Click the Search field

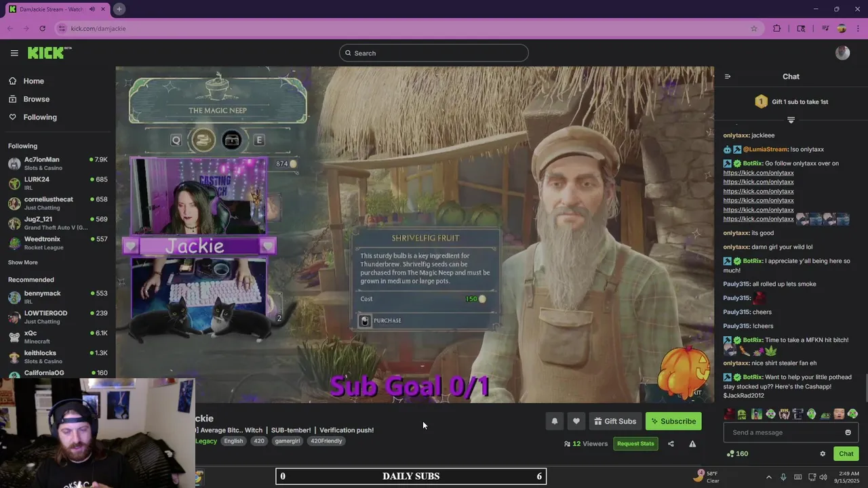434,53
